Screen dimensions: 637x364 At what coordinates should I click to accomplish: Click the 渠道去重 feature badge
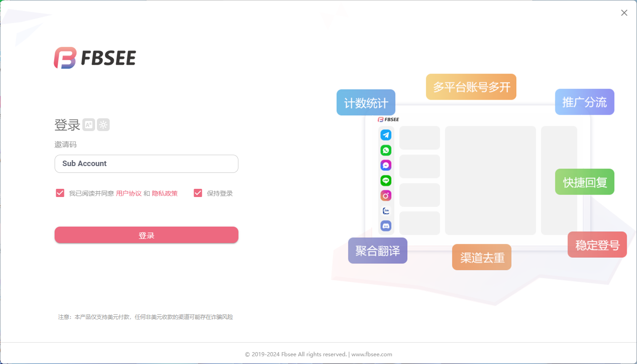click(482, 257)
